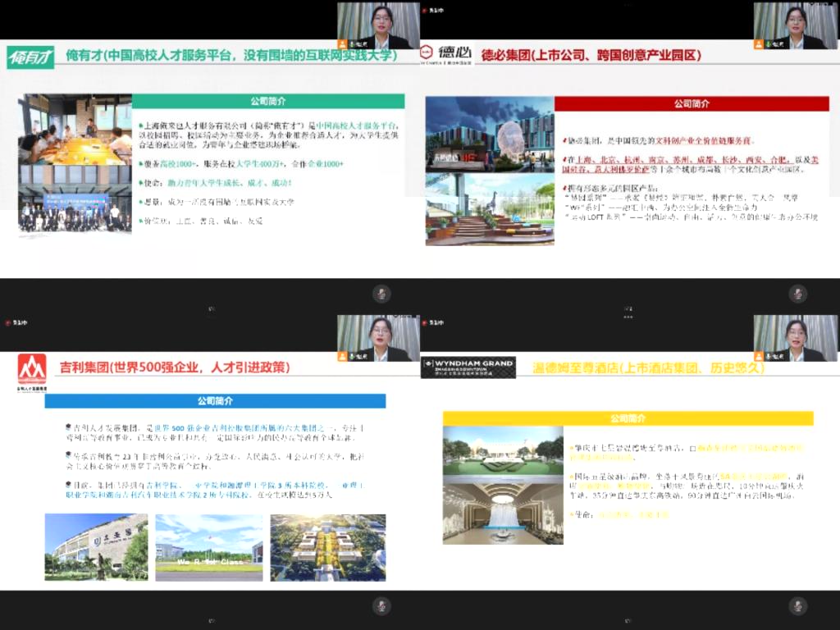Click the green 公司简介 header bar
840x630 pixels.
coord(268,102)
